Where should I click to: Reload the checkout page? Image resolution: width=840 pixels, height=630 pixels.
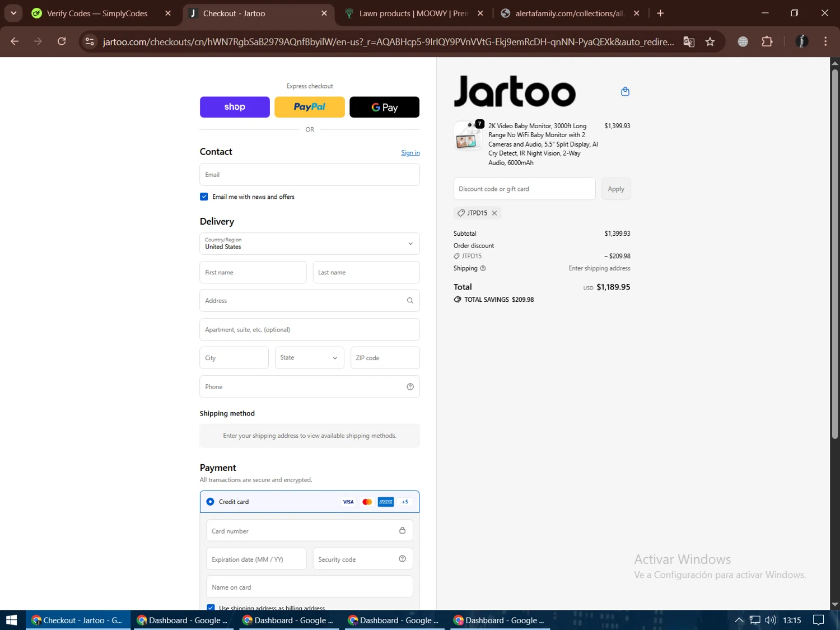click(62, 41)
